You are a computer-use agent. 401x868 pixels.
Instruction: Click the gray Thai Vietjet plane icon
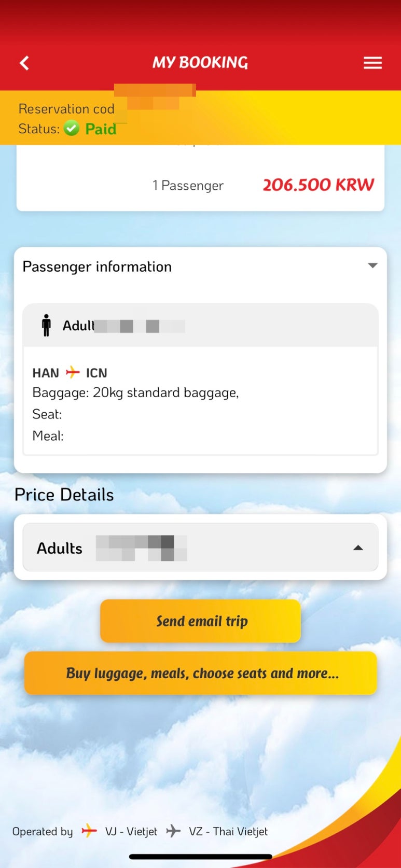pos(173,831)
